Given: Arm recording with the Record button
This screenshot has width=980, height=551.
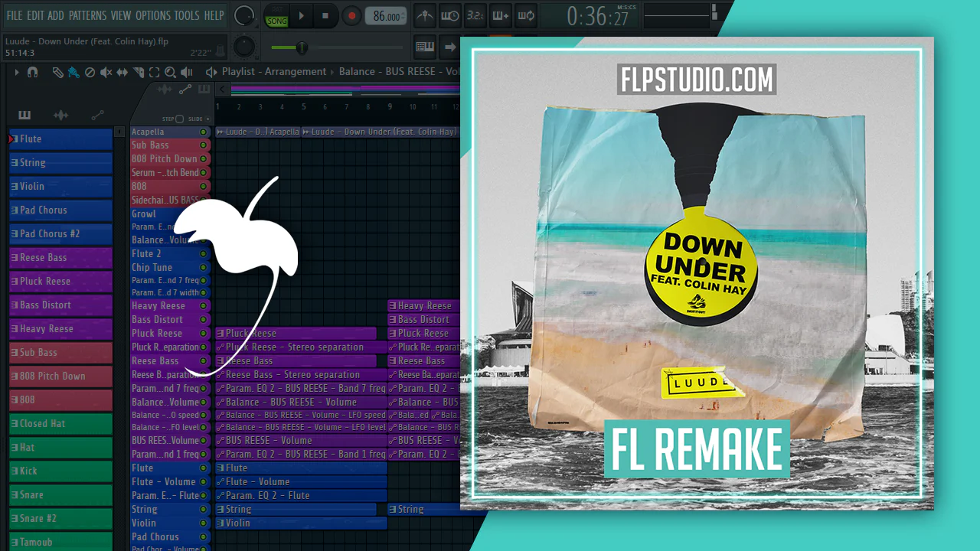Looking at the screenshot, I should pyautogui.click(x=351, y=15).
